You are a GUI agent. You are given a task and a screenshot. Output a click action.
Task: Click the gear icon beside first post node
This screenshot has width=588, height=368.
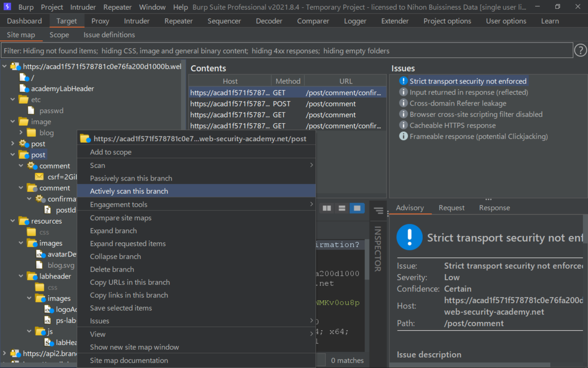[x=24, y=144]
